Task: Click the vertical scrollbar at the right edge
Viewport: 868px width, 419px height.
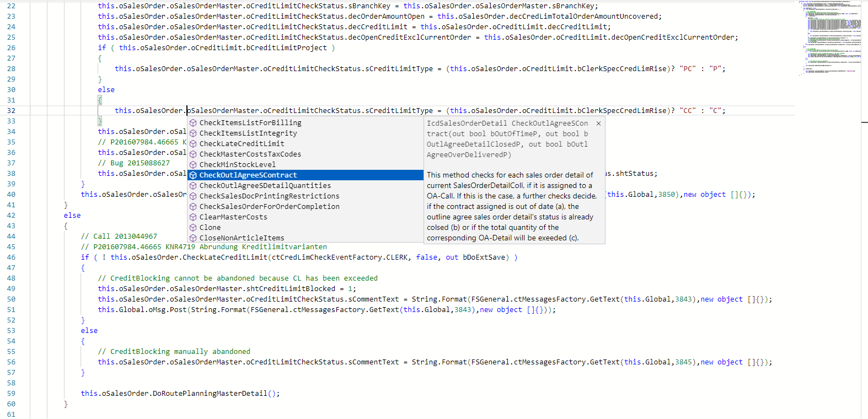Action: (864, 209)
